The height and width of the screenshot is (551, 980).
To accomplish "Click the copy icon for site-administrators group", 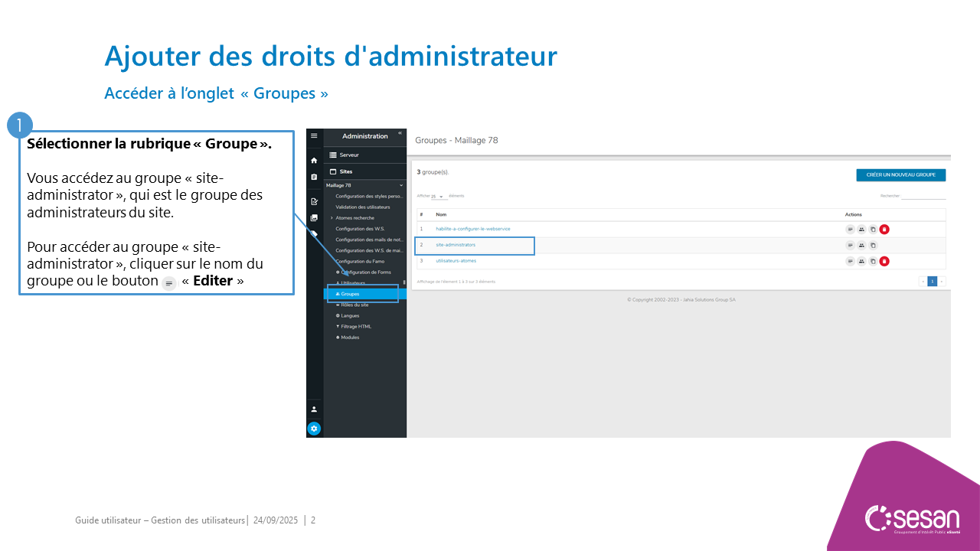I will (873, 245).
